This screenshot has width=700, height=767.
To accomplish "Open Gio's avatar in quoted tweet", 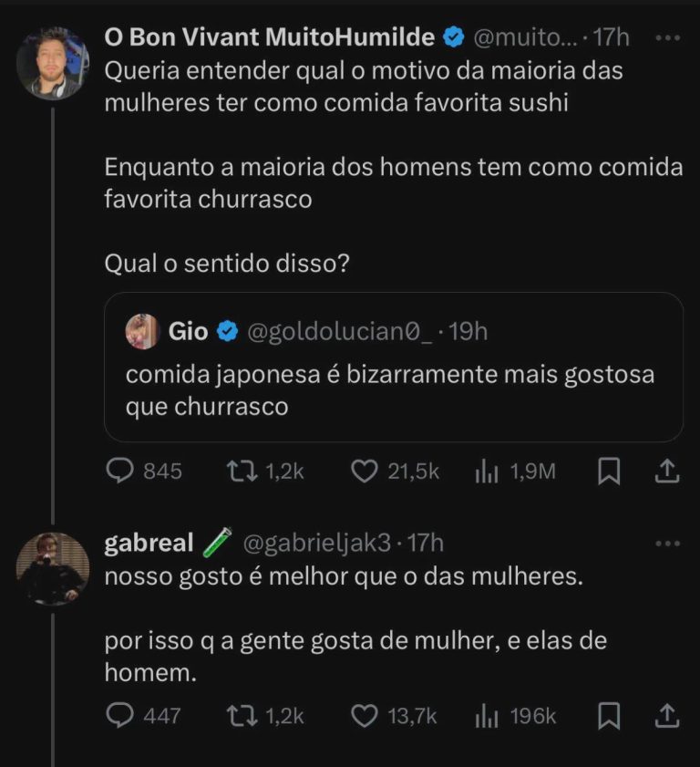I will [143, 332].
